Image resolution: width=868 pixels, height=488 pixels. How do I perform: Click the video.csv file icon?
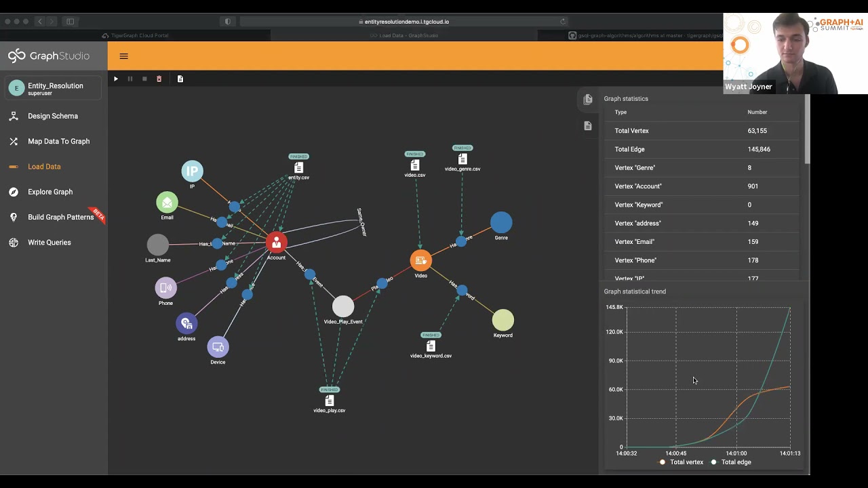(415, 165)
